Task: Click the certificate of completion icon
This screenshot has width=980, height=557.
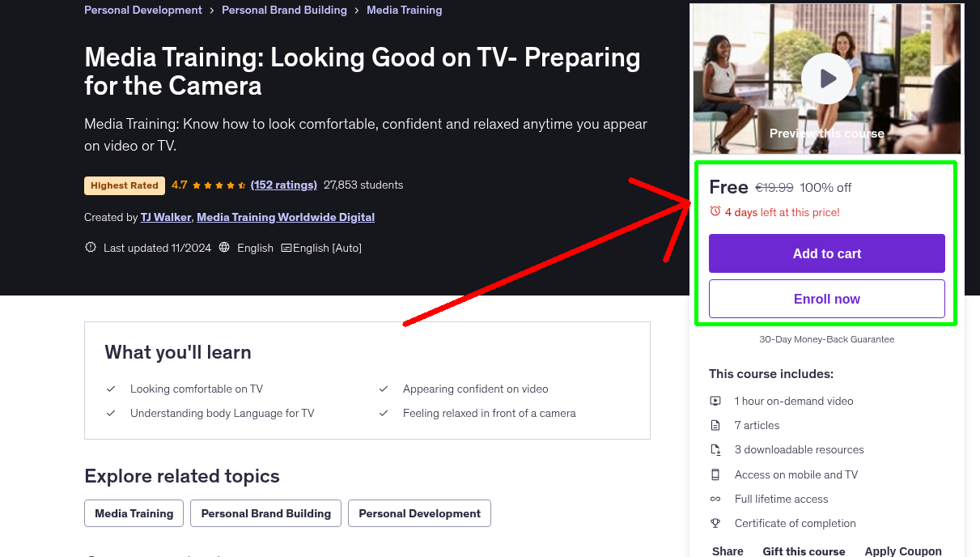Action: [715, 523]
